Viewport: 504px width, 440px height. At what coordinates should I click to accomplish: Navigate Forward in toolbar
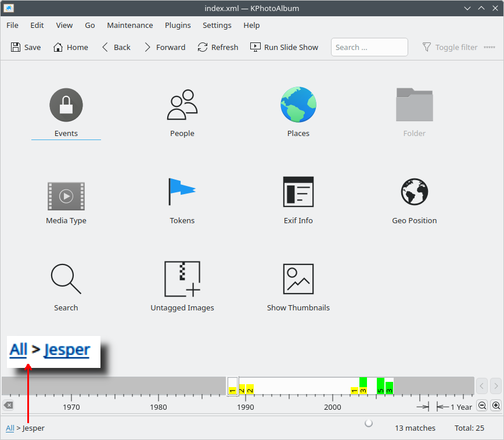click(164, 47)
